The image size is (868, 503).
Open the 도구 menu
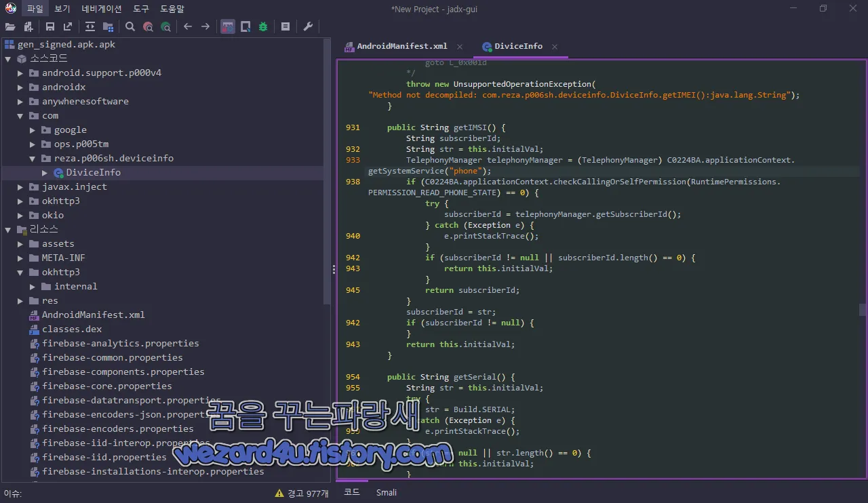point(141,9)
